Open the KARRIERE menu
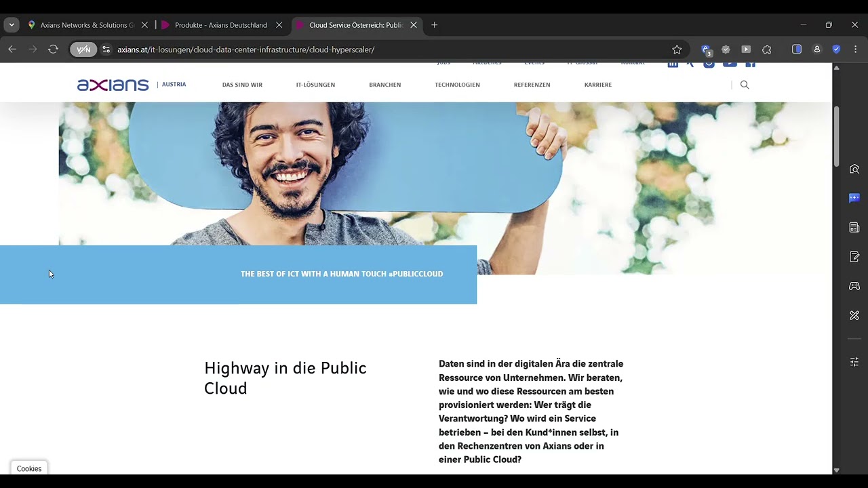The width and height of the screenshot is (868, 488). click(598, 85)
